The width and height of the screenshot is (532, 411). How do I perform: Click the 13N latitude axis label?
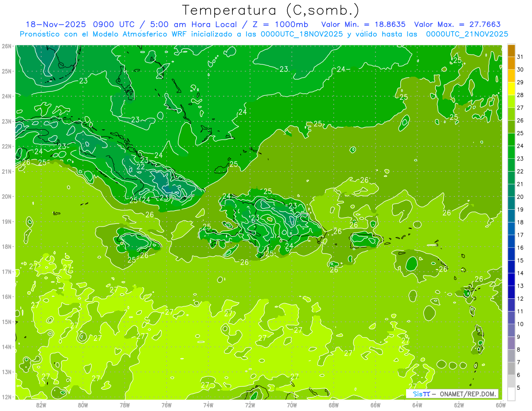click(x=7, y=372)
